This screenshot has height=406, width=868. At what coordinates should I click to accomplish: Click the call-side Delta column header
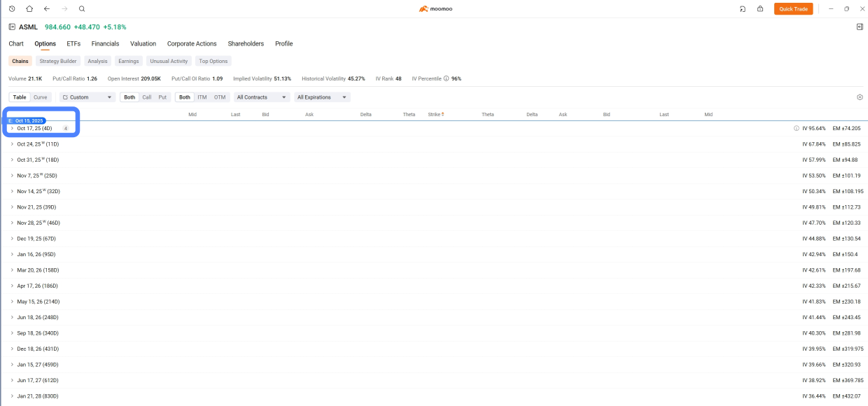pyautogui.click(x=366, y=114)
